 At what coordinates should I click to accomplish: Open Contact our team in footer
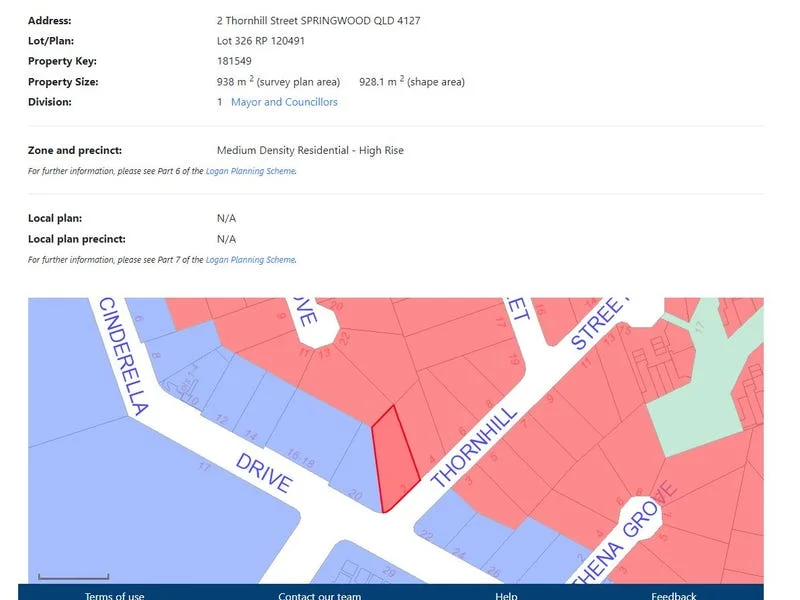pos(320,596)
